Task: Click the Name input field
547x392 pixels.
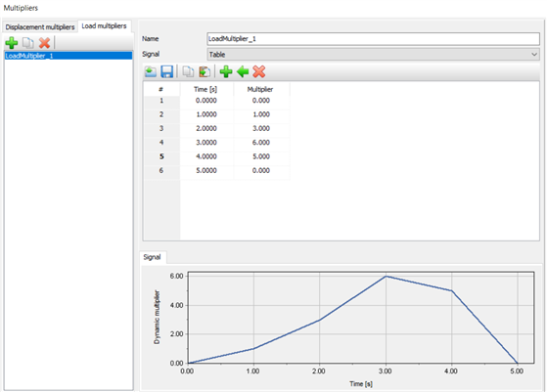Action: point(373,39)
